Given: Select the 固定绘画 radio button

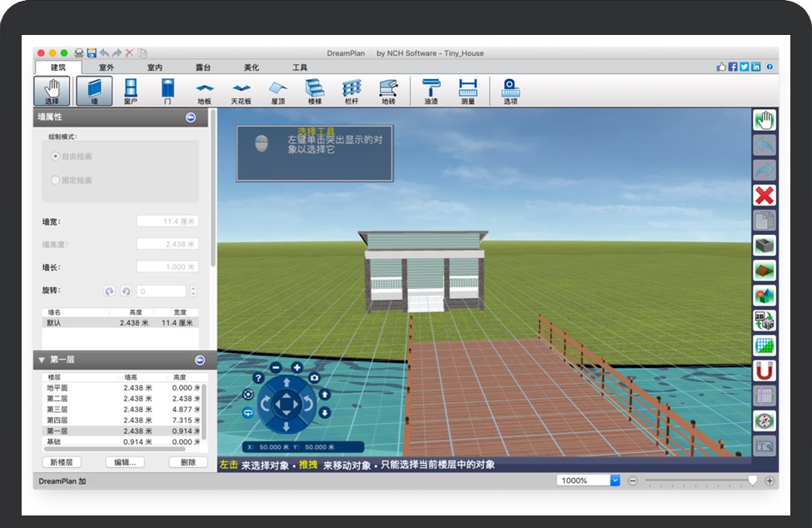Looking at the screenshot, I should 56,180.
